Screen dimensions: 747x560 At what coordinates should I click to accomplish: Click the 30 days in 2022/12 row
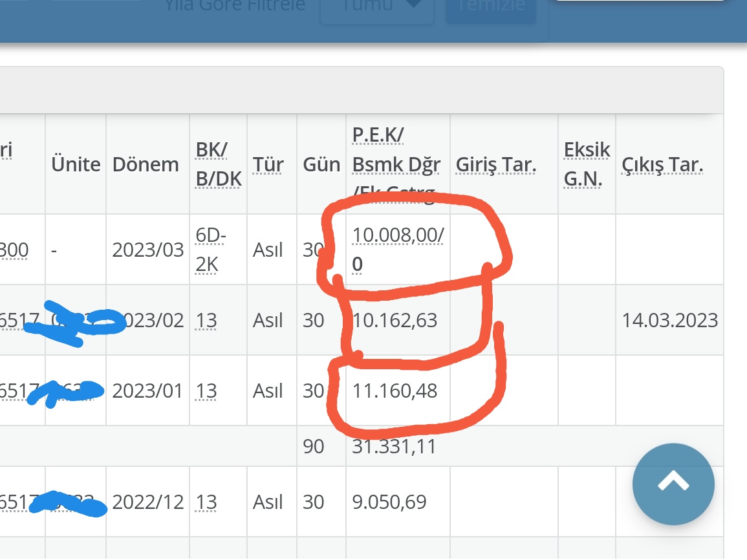coord(314,502)
